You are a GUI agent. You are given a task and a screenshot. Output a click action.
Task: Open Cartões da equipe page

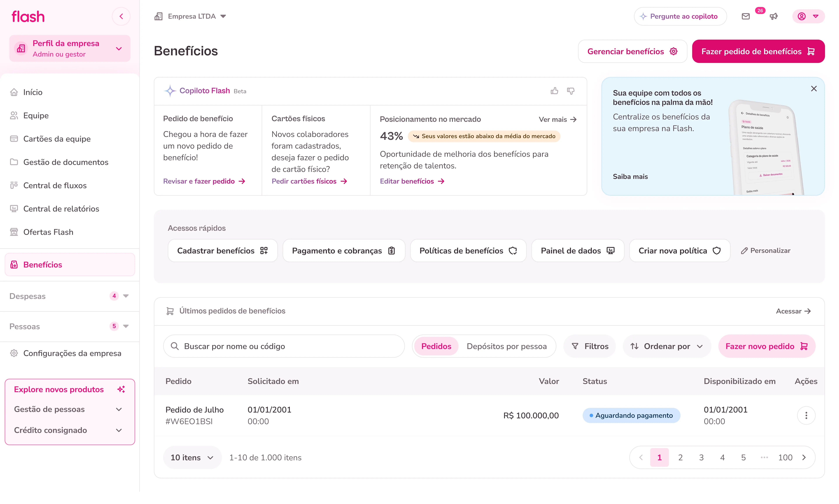point(70,139)
